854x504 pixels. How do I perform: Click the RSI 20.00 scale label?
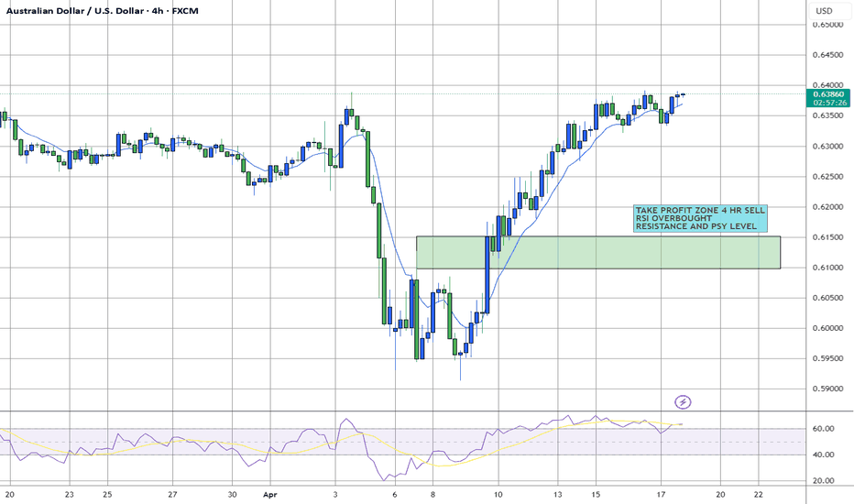[x=823, y=480]
